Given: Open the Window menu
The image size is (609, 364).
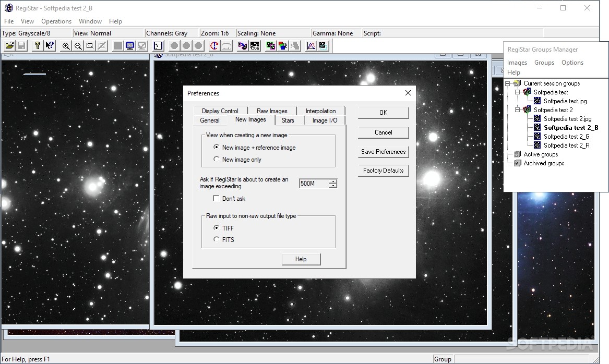Looking at the screenshot, I should [90, 21].
